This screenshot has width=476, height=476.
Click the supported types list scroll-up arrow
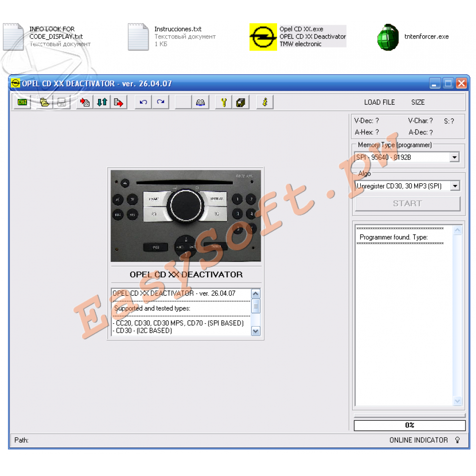256,294
